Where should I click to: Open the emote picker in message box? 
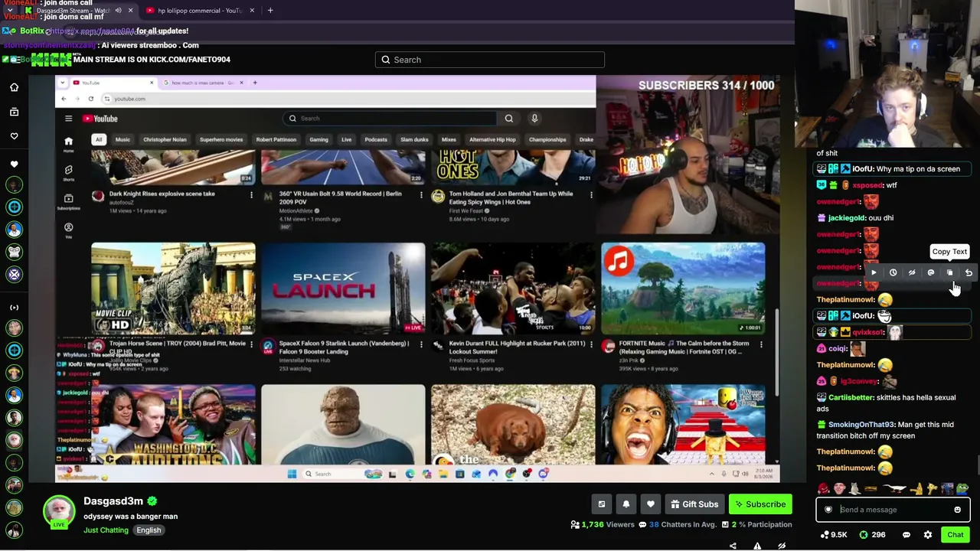(x=957, y=510)
